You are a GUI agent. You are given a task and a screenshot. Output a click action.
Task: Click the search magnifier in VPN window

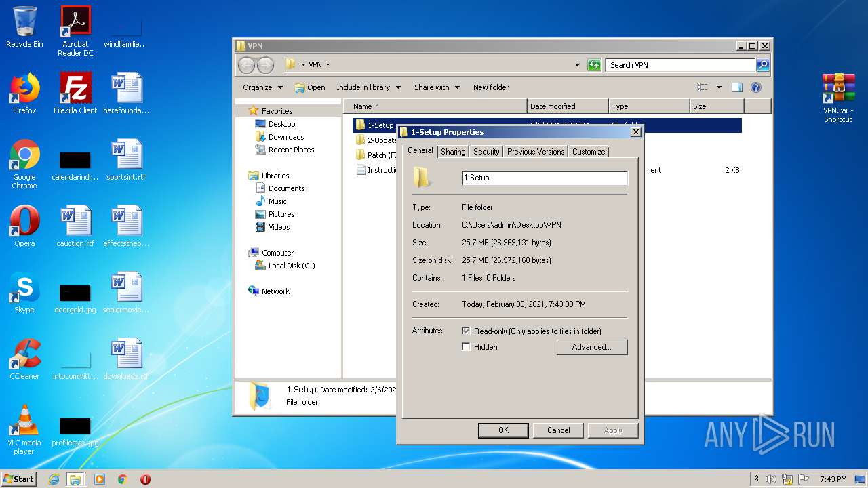click(x=763, y=65)
